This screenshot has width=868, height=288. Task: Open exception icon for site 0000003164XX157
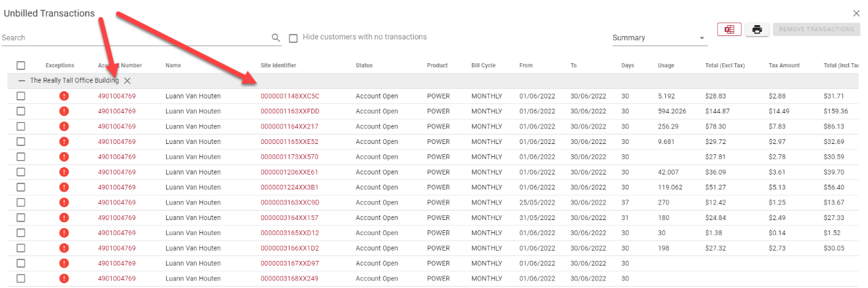tap(64, 217)
